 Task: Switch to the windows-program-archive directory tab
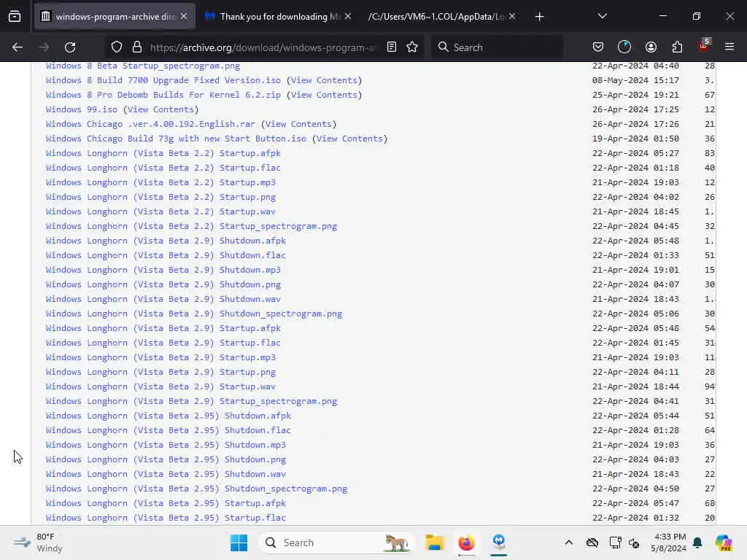coord(115,17)
